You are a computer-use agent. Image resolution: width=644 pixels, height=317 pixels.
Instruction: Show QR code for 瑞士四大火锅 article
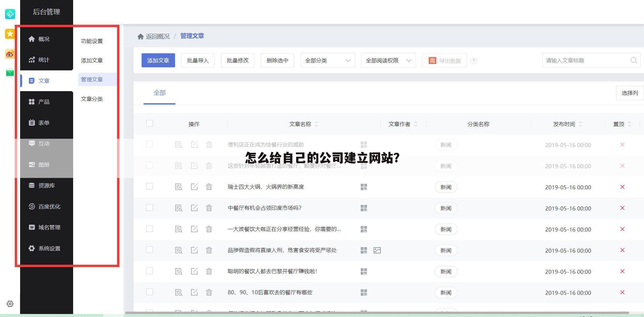tap(364, 187)
